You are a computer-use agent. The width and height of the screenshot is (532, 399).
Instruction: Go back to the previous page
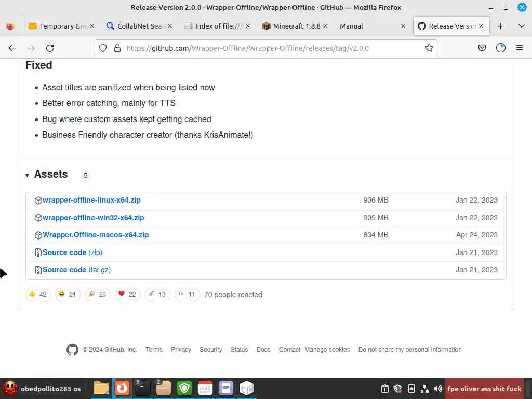pyautogui.click(x=12, y=48)
